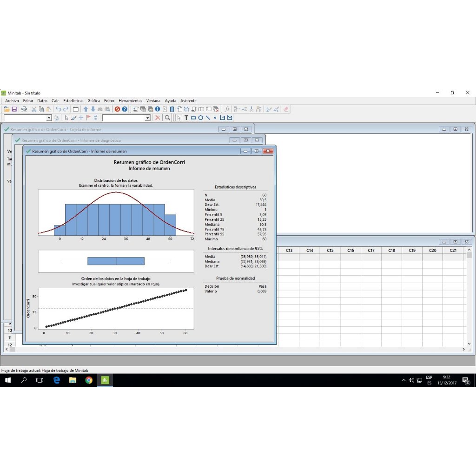The height and width of the screenshot is (476, 476).
Task: Select the Line drawing tool
Action: [208, 118]
